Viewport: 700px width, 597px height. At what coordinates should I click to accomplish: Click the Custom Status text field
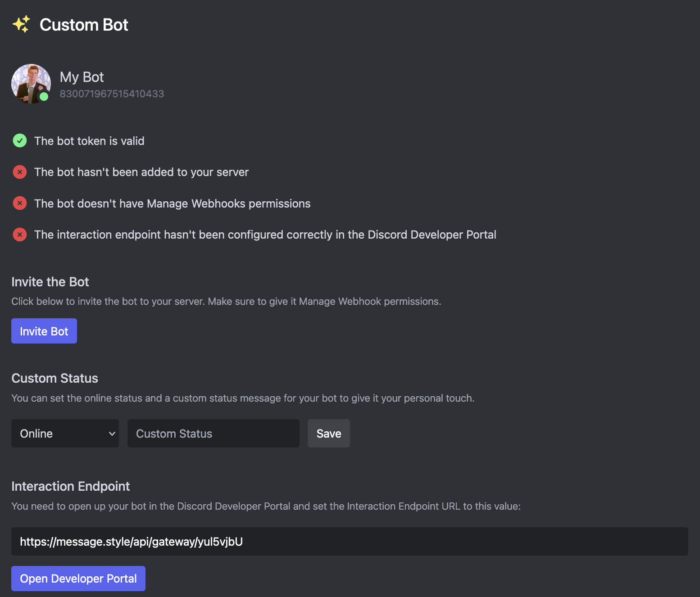pos(213,433)
